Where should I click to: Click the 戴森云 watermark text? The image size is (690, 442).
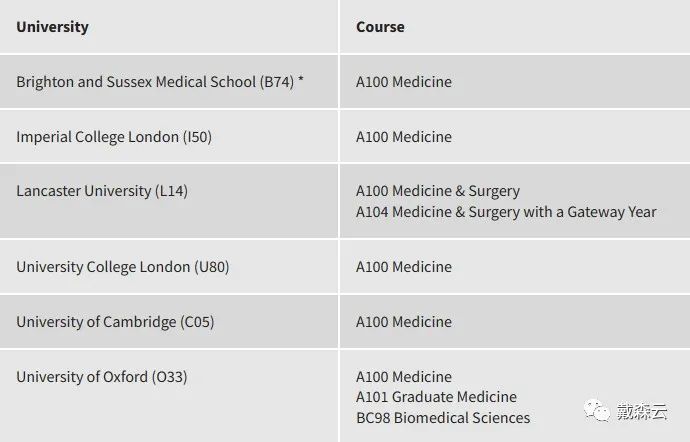(x=642, y=411)
